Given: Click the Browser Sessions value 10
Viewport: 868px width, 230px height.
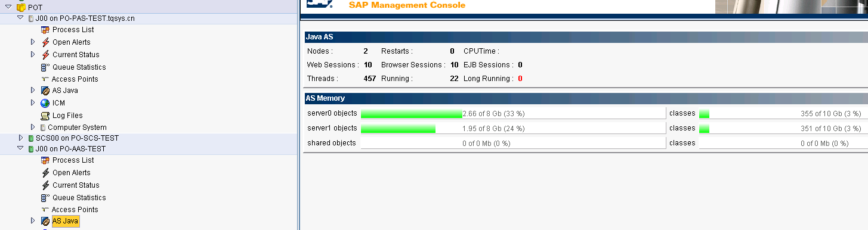Looking at the screenshot, I should tap(455, 65).
